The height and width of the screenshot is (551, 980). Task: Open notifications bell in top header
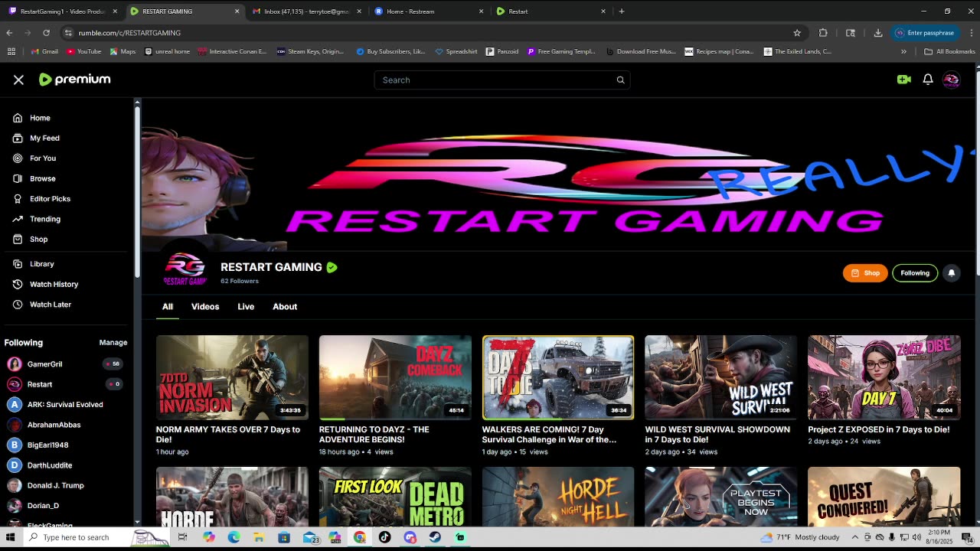927,80
